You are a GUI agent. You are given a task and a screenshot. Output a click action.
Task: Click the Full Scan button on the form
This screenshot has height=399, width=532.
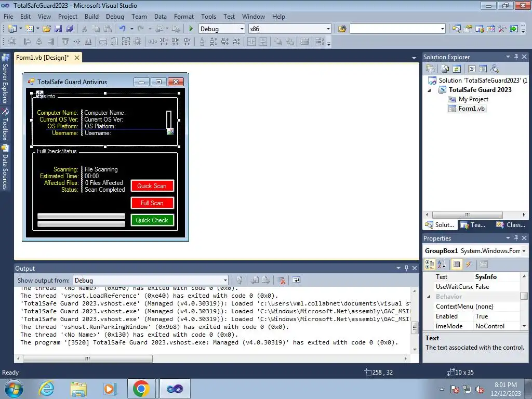pos(152,203)
